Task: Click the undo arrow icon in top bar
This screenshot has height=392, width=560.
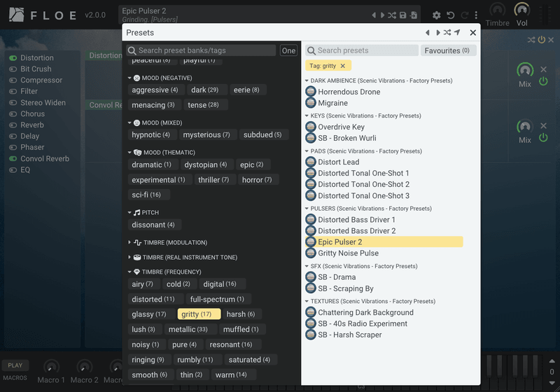Action: tap(450, 15)
